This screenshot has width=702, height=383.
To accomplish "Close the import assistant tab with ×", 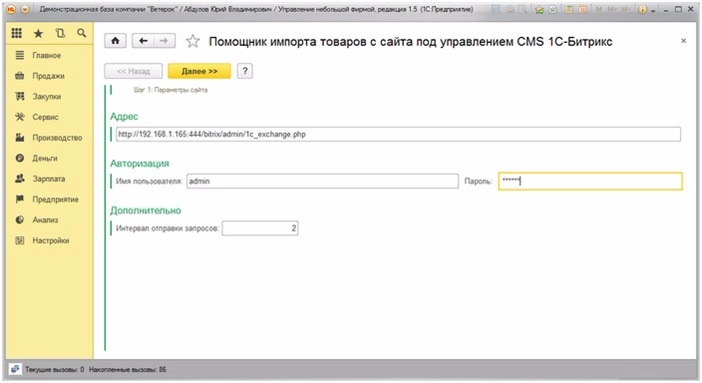I will (683, 41).
